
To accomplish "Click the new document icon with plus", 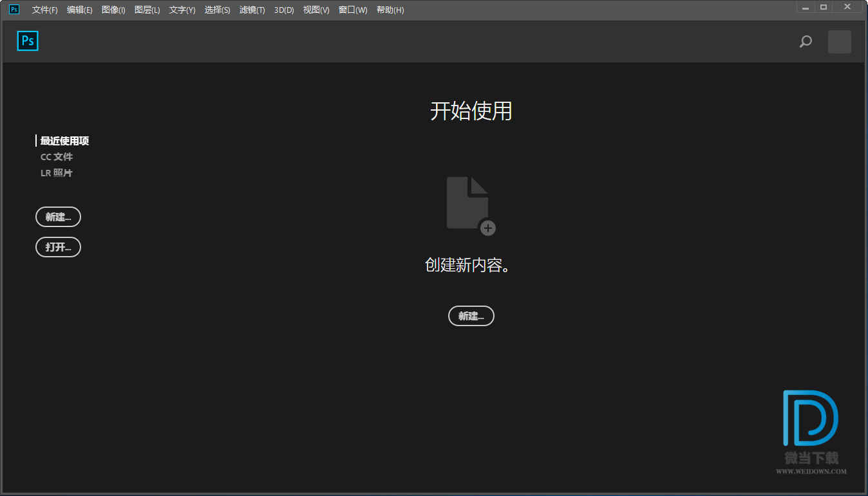I will pyautogui.click(x=471, y=205).
